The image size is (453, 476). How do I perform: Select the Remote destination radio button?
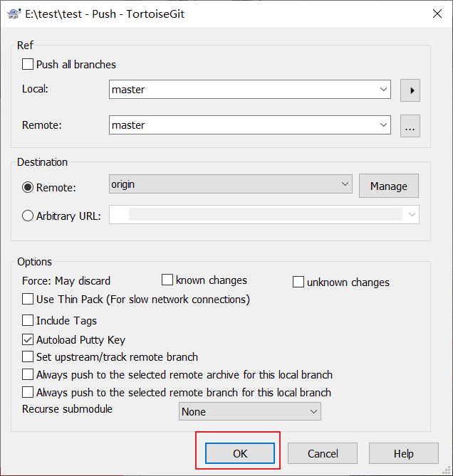tap(28, 187)
